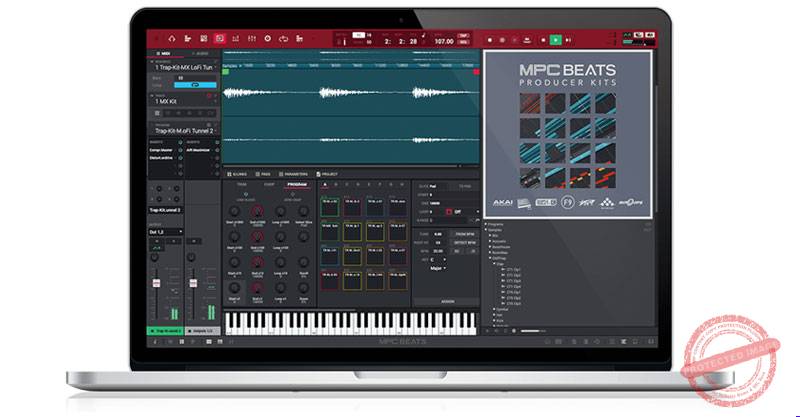Toggle the blue sequence Loop button

195,85
